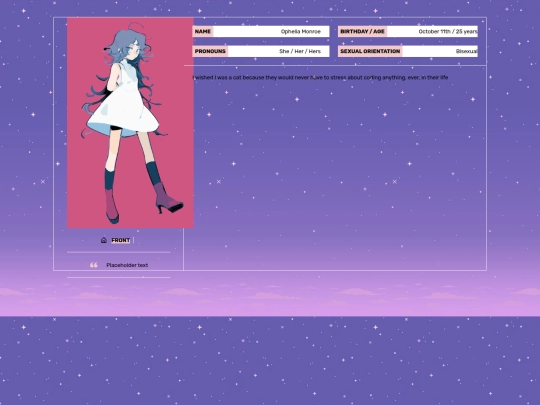Click the PRONOUNS label
Image resolution: width=540 pixels, height=405 pixels.
tap(210, 51)
